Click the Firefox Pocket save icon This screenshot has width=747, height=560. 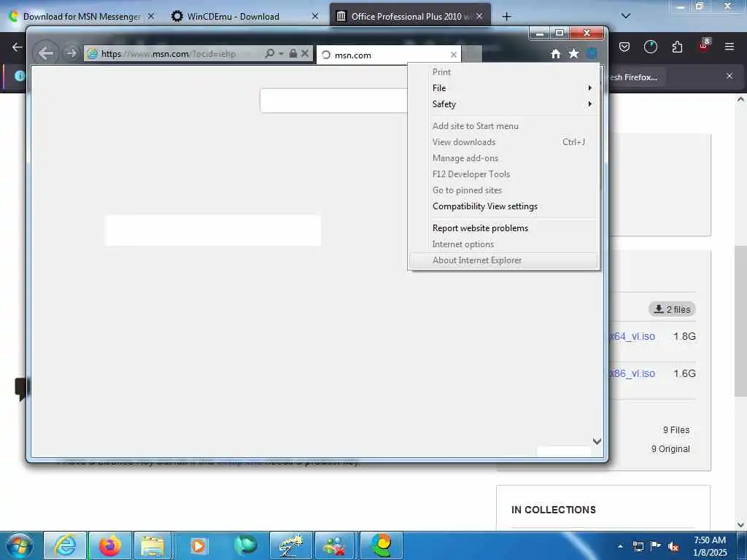pyautogui.click(x=624, y=47)
